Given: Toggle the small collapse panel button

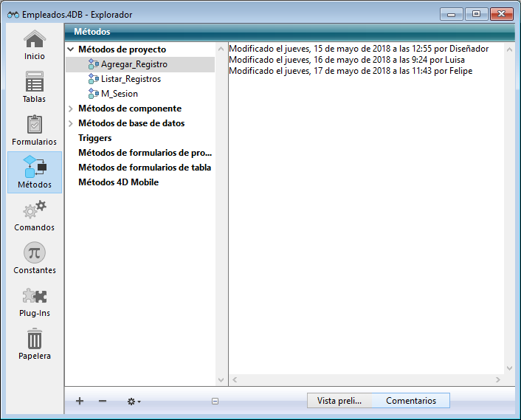Looking at the screenshot, I should click(x=215, y=402).
